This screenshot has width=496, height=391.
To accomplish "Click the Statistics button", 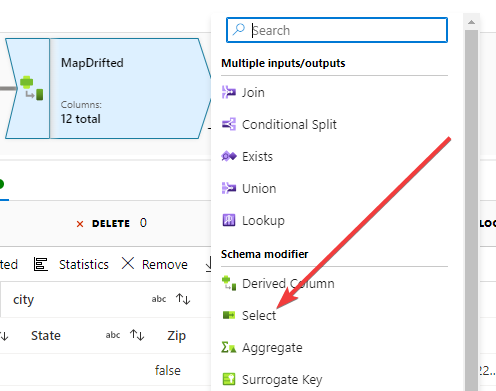I will tap(71, 264).
